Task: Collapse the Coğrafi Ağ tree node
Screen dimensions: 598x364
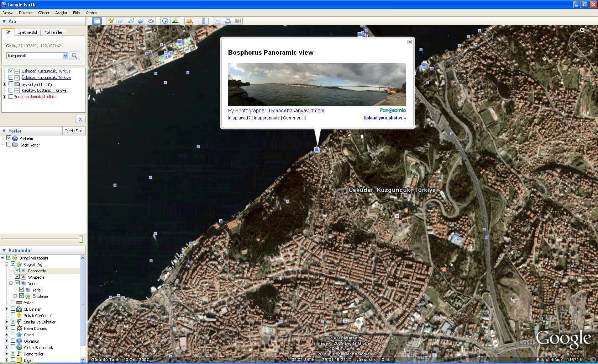Action: click(6, 264)
